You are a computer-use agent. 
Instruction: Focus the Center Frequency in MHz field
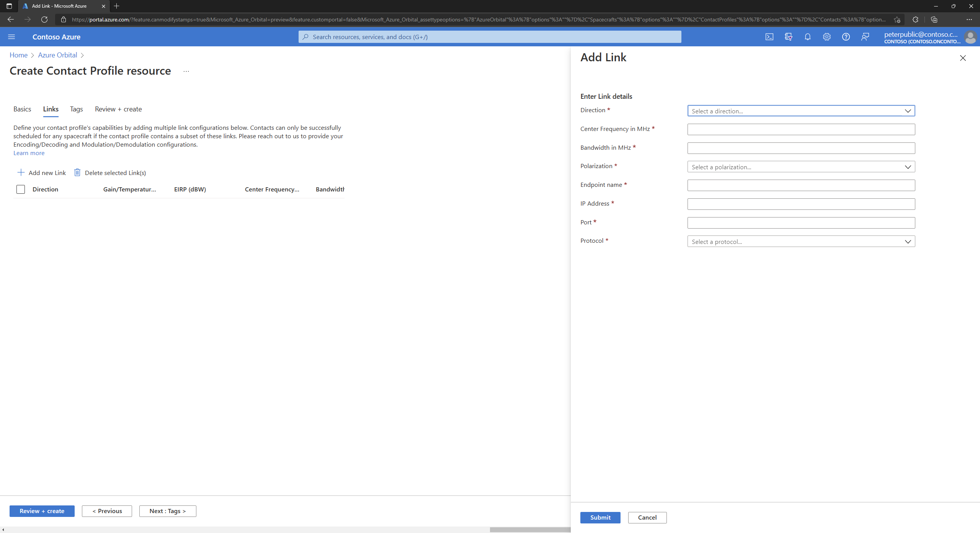coord(801,129)
